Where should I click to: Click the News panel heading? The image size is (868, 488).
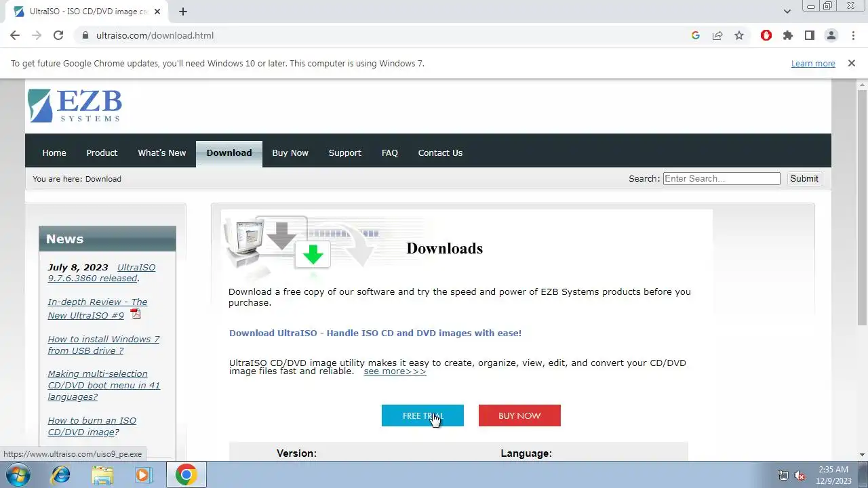click(x=64, y=239)
